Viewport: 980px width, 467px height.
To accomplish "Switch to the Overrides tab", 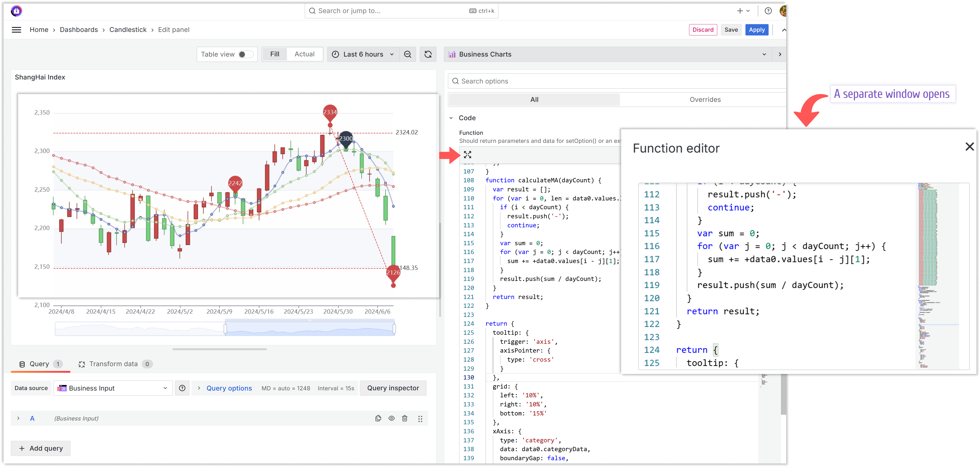I will [x=705, y=99].
